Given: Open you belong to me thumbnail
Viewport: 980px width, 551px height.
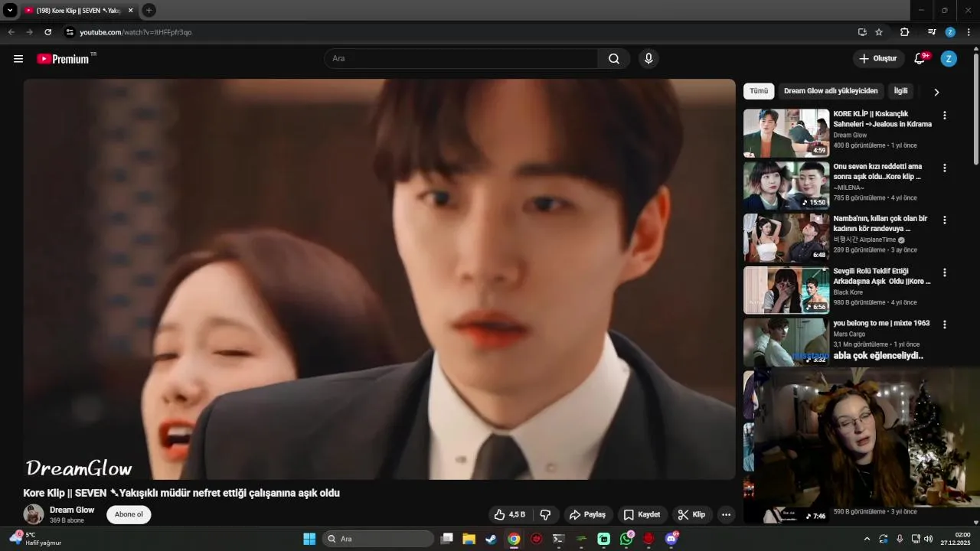Looking at the screenshot, I should [786, 342].
